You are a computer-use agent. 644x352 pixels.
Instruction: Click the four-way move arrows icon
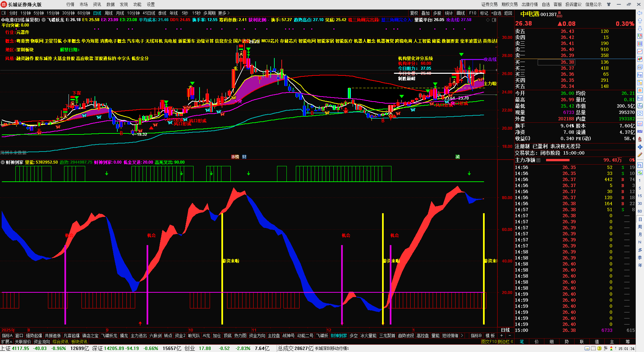coord(640,147)
